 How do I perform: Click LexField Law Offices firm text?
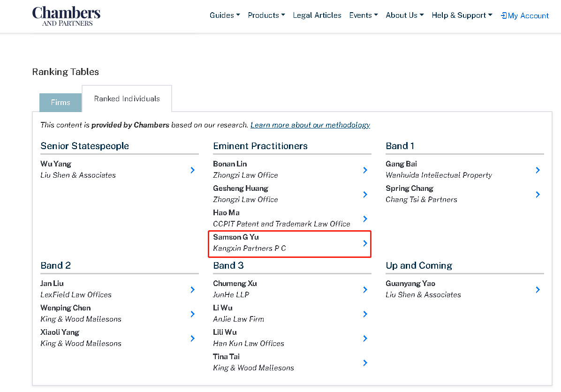pos(76,295)
